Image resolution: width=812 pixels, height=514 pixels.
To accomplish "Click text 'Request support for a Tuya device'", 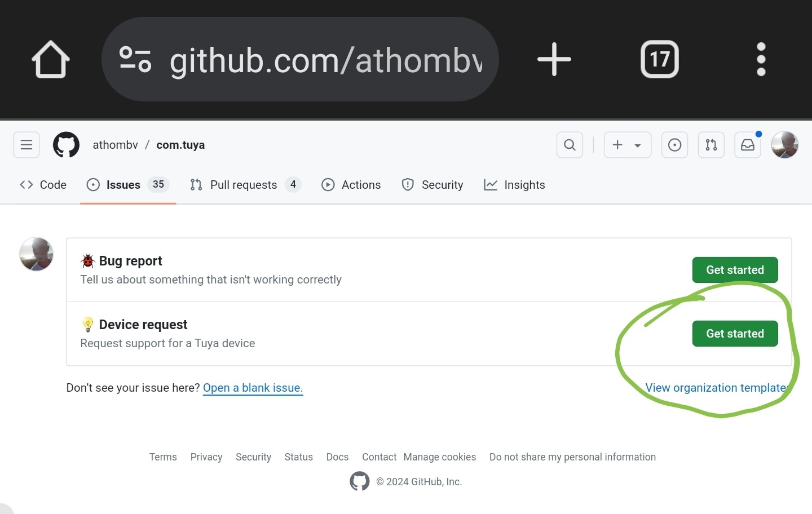I will tap(167, 343).
